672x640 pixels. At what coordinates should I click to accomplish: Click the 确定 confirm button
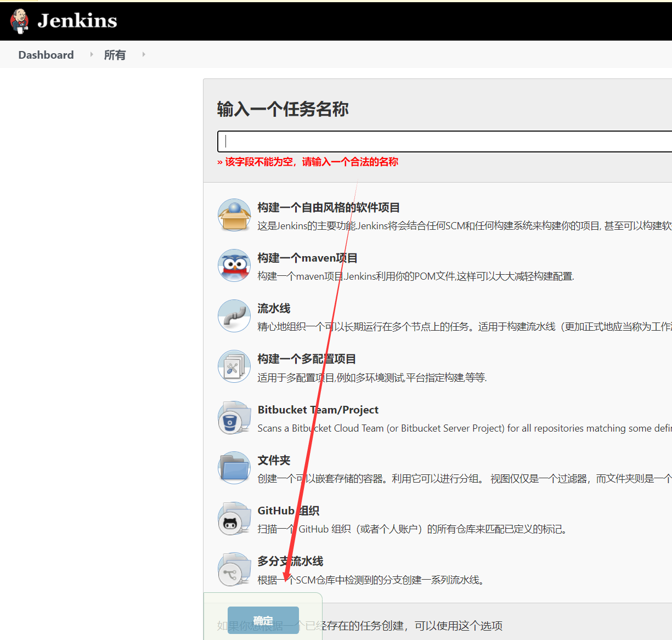coord(263,620)
